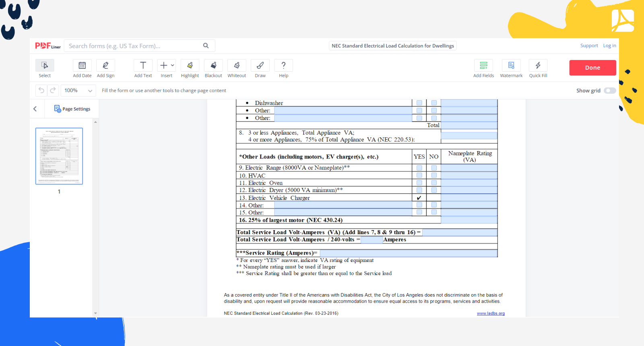644x346 pixels.
Task: Pick the Whiteout tool
Action: click(x=237, y=66)
